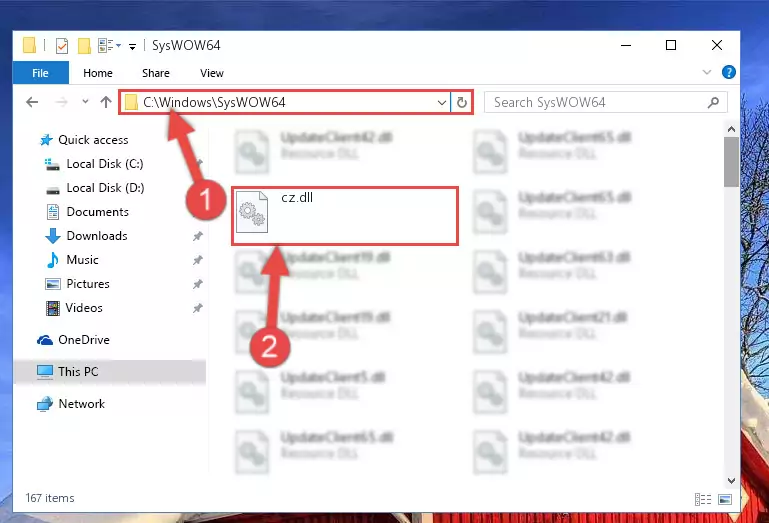This screenshot has height=523, width=769.
Task: Go forward with the forward arrow
Action: tap(61, 102)
